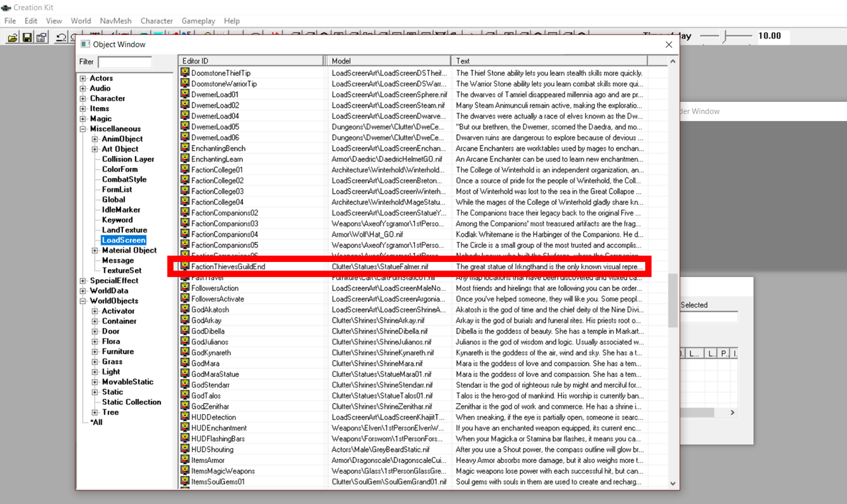
Task: Click the icon beside ItemsSoulGems01
Action: coord(185,482)
